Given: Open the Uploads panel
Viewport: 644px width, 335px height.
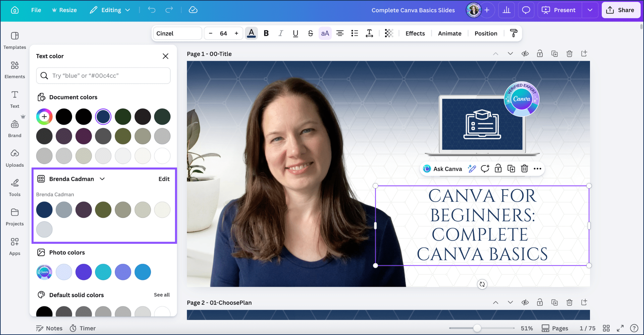Looking at the screenshot, I should (x=15, y=158).
